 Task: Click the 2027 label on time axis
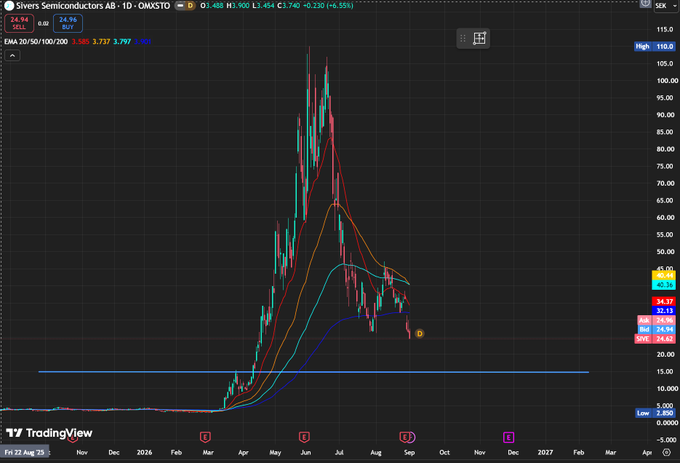click(545, 452)
